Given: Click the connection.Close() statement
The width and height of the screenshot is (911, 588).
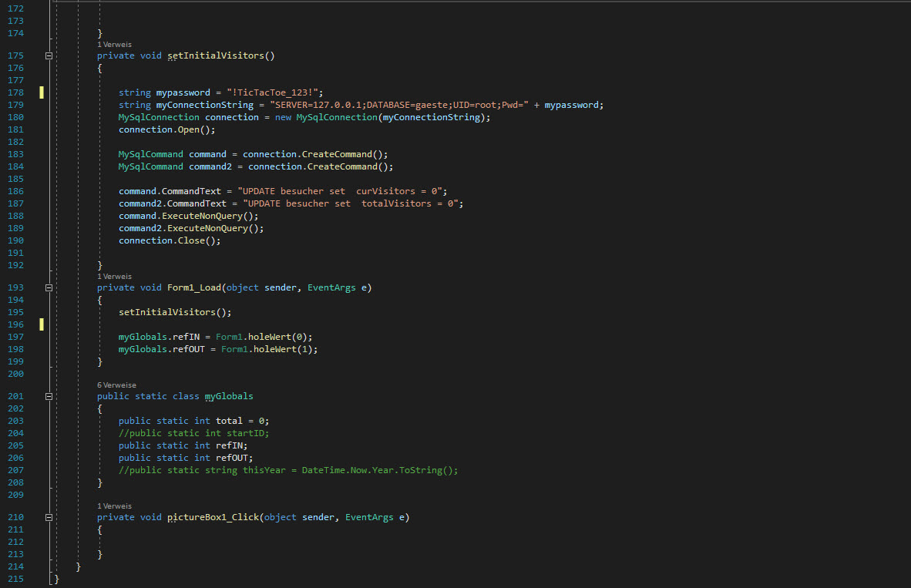Looking at the screenshot, I should pyautogui.click(x=170, y=240).
